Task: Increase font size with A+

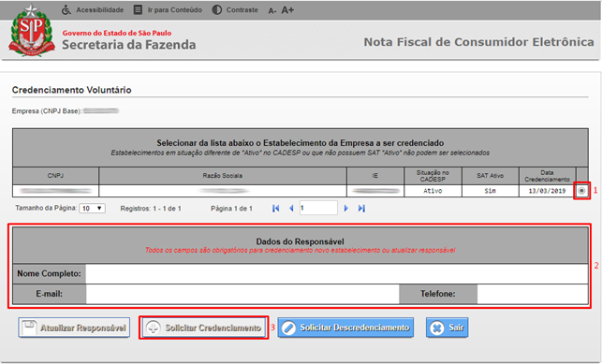Action: (287, 10)
